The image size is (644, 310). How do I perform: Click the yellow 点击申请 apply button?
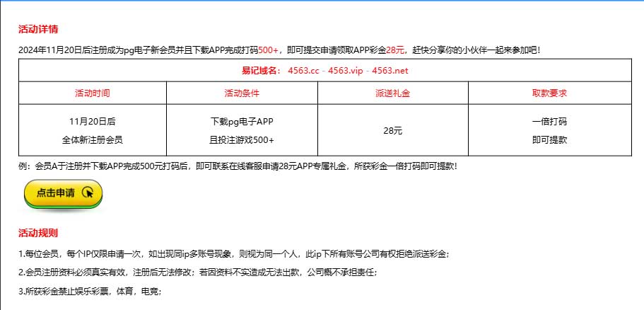[x=63, y=193]
